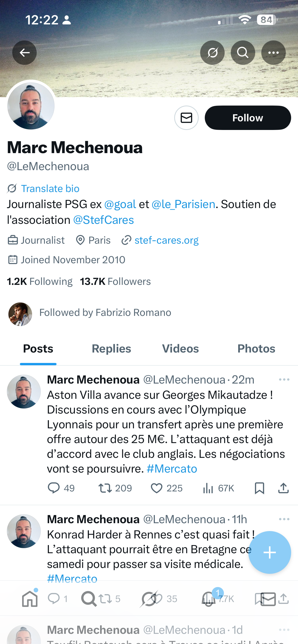The width and height of the screenshot is (298, 644).
Task: Share the Aston Villa Mikautadze post
Action: point(283,488)
